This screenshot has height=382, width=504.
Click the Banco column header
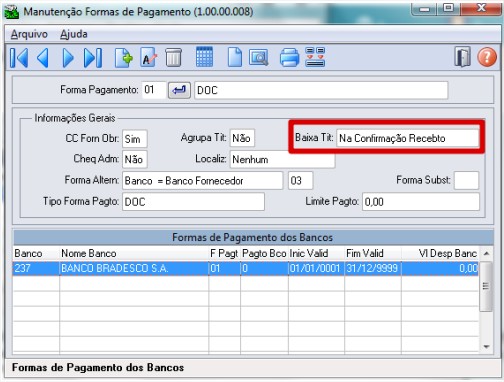(36, 253)
